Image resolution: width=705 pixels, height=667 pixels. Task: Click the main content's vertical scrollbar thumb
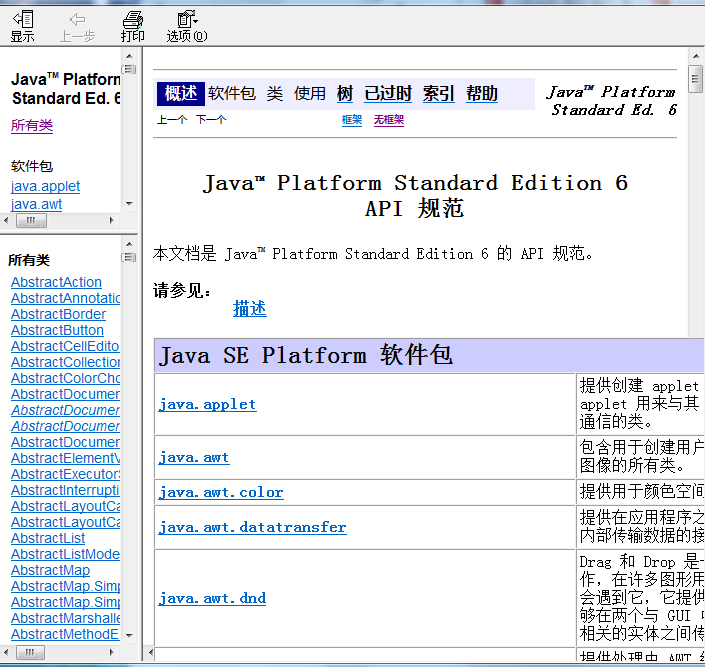click(696, 78)
